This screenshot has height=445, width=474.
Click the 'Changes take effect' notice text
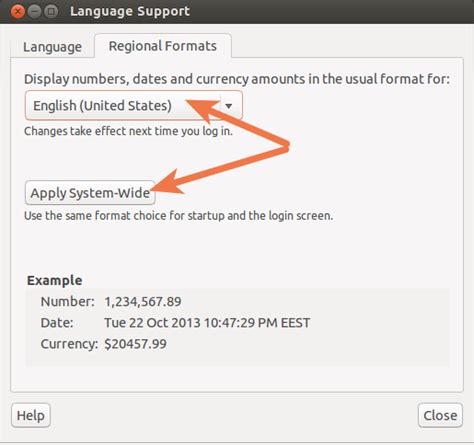click(128, 131)
